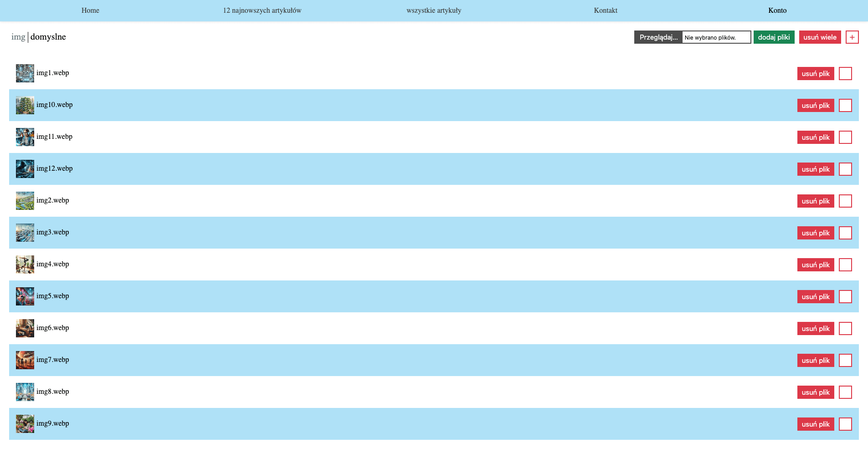Click the plus icon next to usuń wiele
The height and width of the screenshot is (453, 868).
[x=852, y=37]
